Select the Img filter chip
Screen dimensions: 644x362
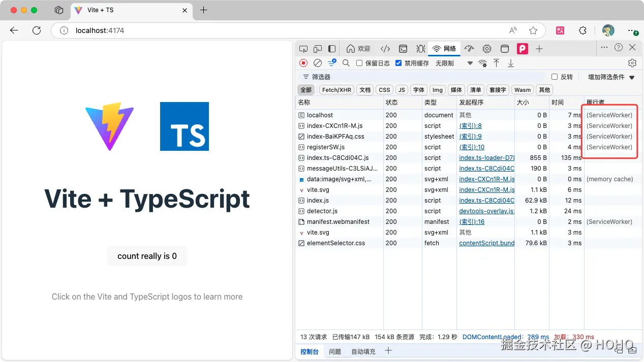[438, 90]
